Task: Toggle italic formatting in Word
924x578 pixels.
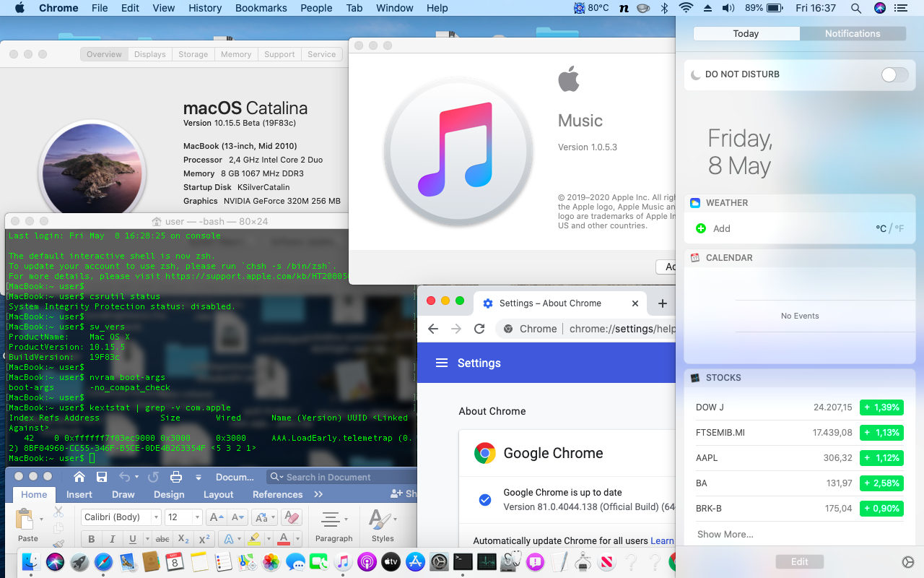Action: 112,539
